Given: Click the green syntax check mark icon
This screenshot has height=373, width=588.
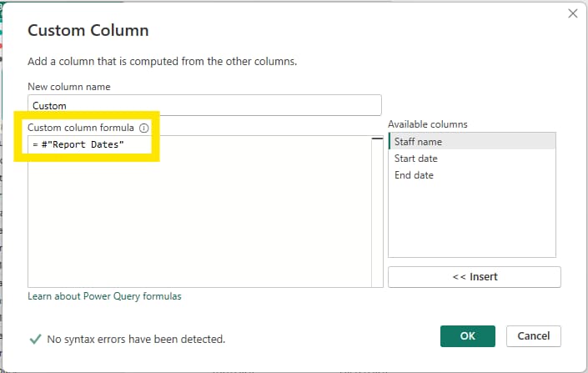Looking at the screenshot, I should (x=35, y=339).
